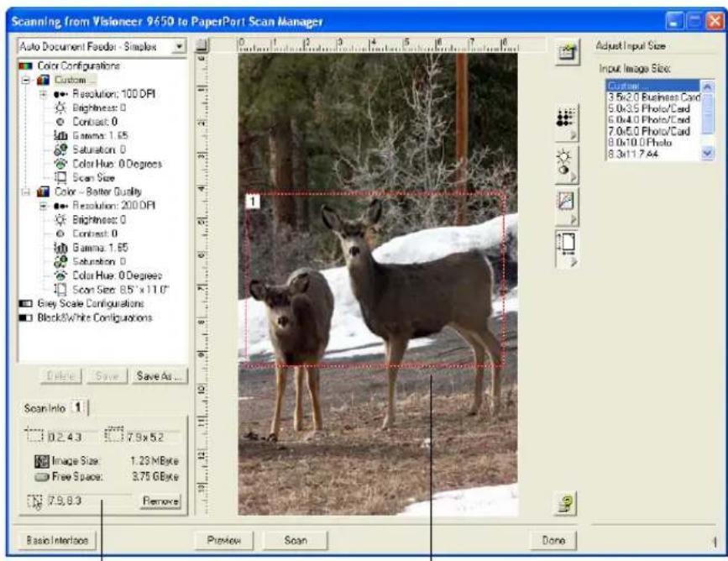This screenshot has height=561, width=728.
Task: Collapse the Color – Better Quality node
Action: [26, 191]
